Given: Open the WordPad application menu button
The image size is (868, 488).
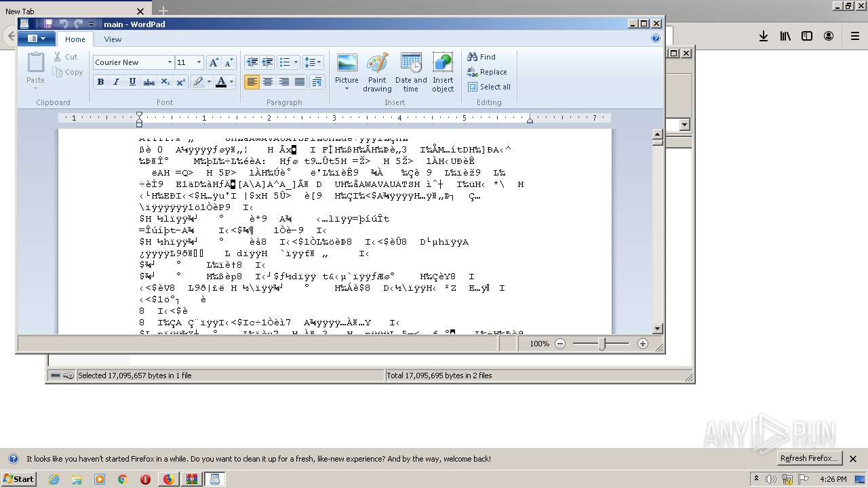Looking at the screenshot, I should (x=37, y=39).
